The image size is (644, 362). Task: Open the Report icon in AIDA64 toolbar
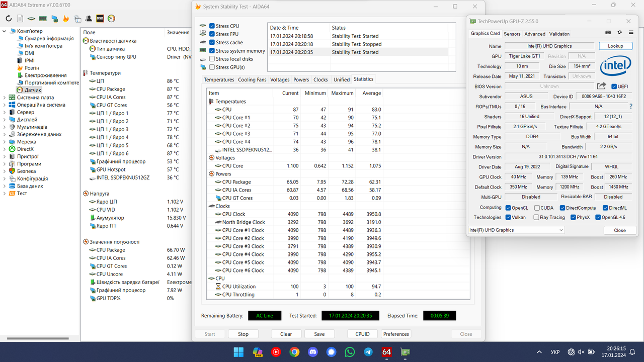click(20, 19)
